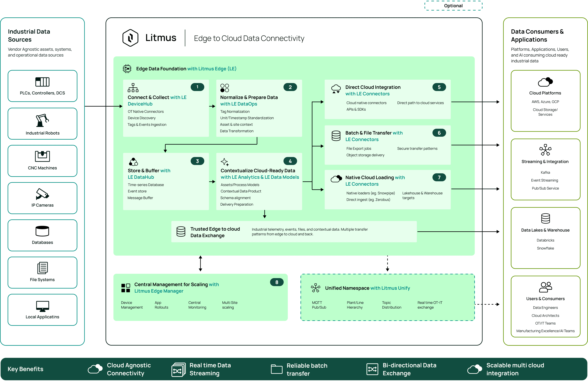Select 'Message Buffer' text

[140, 198]
